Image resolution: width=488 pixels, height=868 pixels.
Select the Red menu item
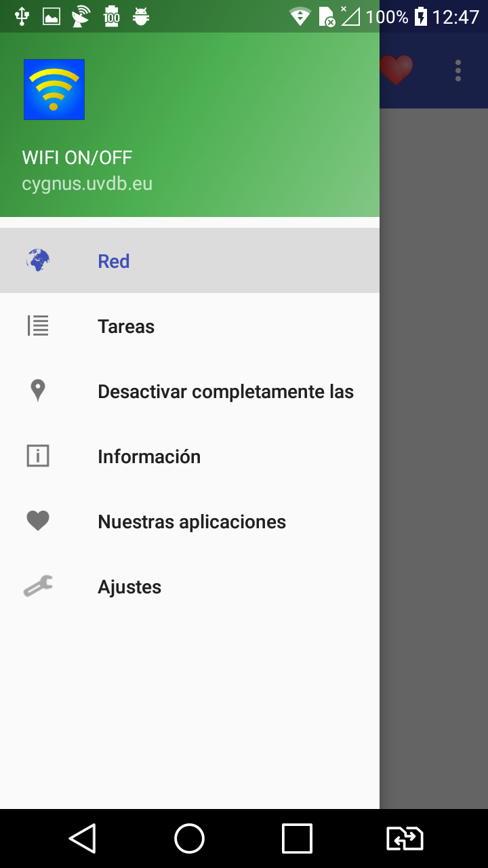(190, 260)
